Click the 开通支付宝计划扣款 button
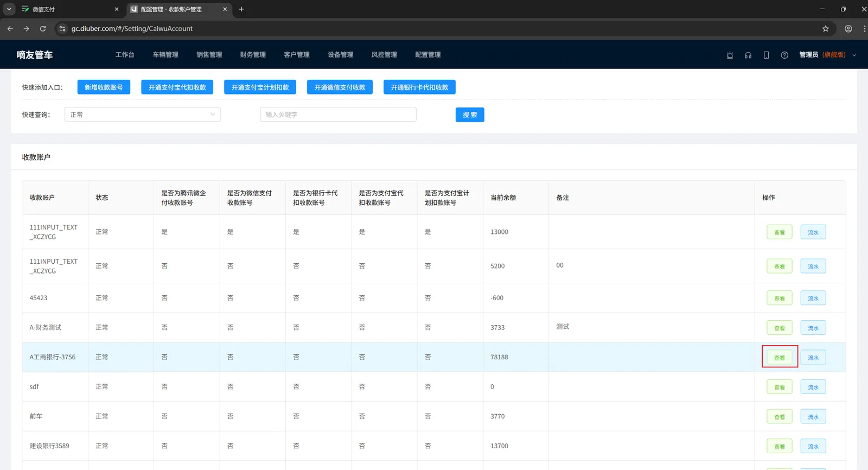 pos(260,87)
